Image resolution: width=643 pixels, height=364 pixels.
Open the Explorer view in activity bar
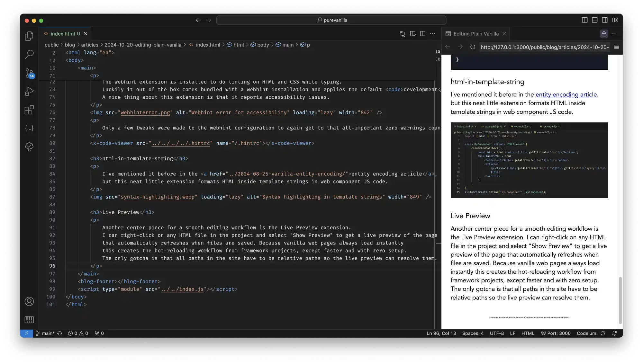click(29, 36)
